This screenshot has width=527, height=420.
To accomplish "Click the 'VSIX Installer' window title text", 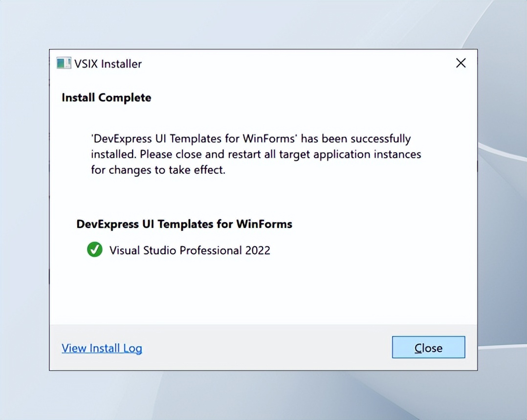I will (x=108, y=64).
